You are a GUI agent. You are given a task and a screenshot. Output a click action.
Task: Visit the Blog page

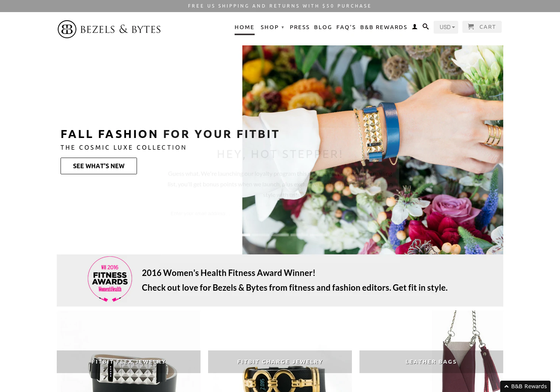323,27
